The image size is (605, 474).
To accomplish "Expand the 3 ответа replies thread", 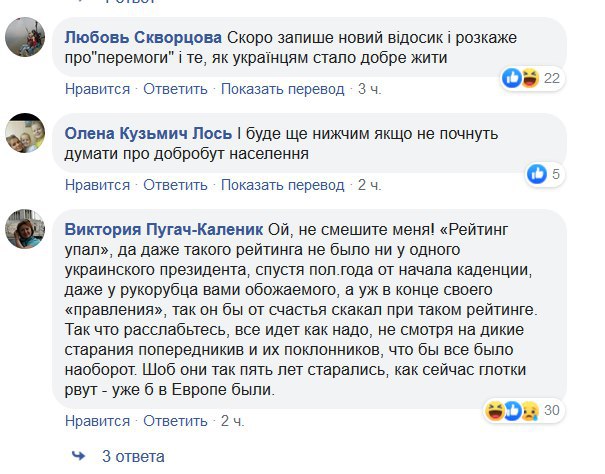I will click(x=131, y=456).
